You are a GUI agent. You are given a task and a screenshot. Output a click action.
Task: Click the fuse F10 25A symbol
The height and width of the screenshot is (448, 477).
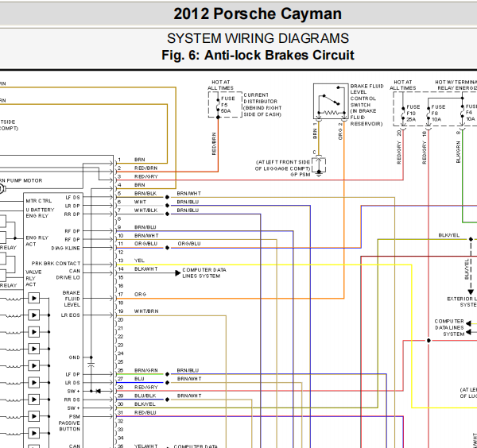403,114
